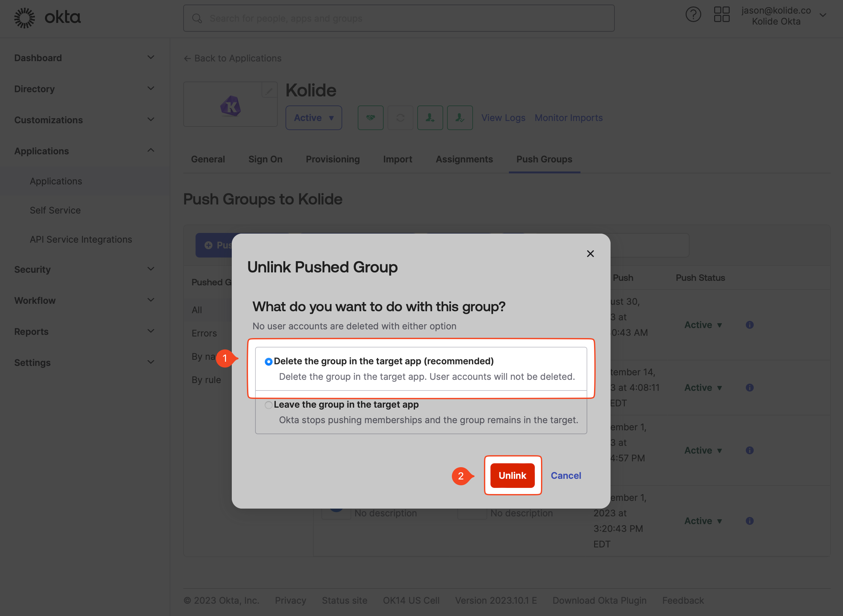The image size is (843, 616).
Task: Click the assign user plus icon button
Action: click(430, 118)
